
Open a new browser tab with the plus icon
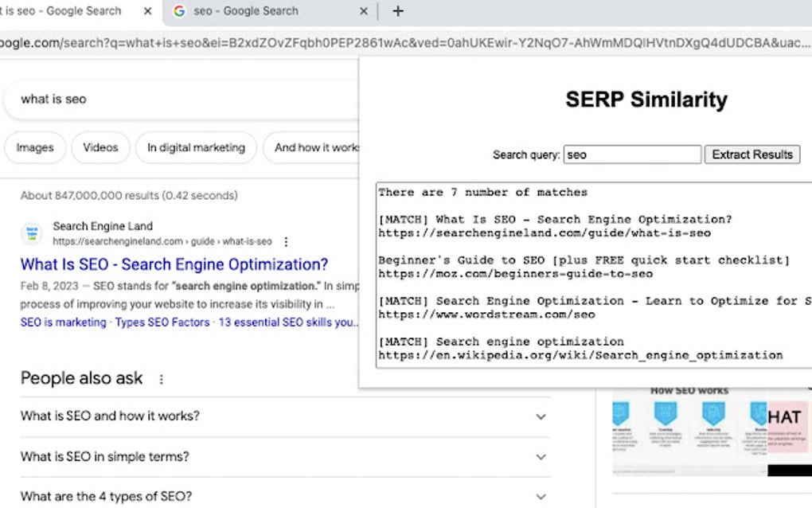(396, 11)
